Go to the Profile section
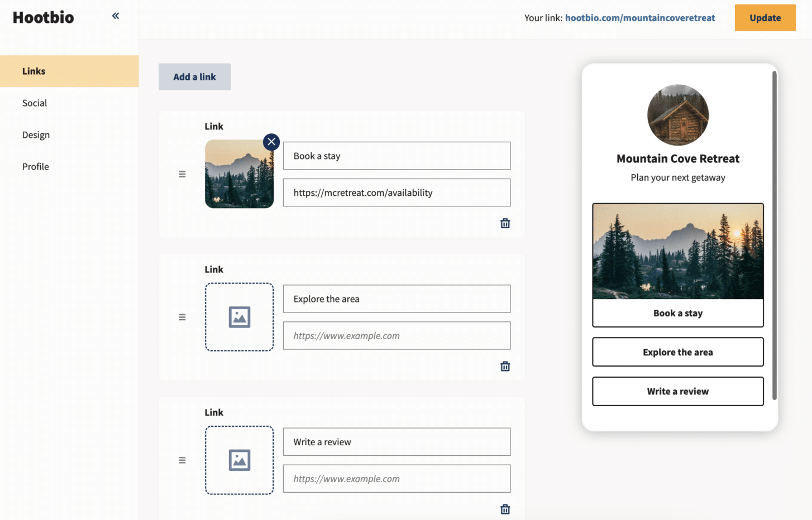The image size is (812, 520). click(36, 167)
